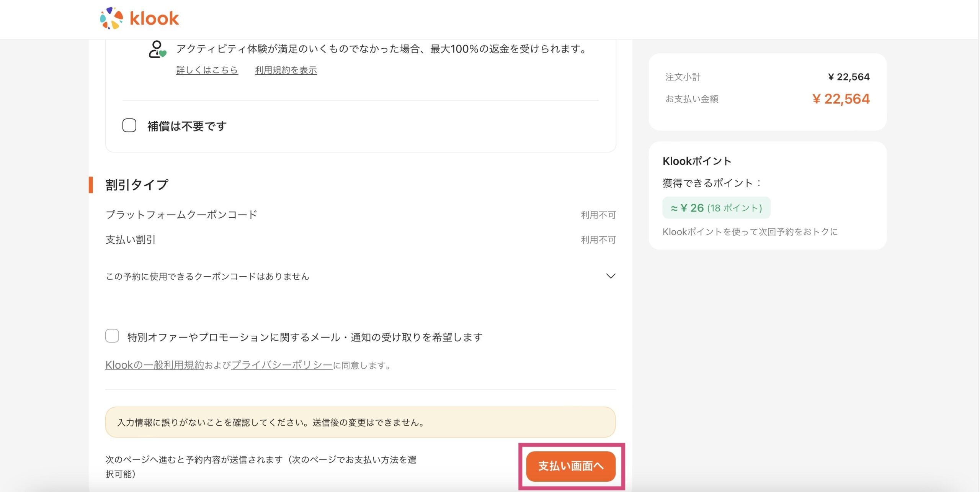Check the 補償は不要です checkbox
This screenshot has width=980, height=492.
129,125
